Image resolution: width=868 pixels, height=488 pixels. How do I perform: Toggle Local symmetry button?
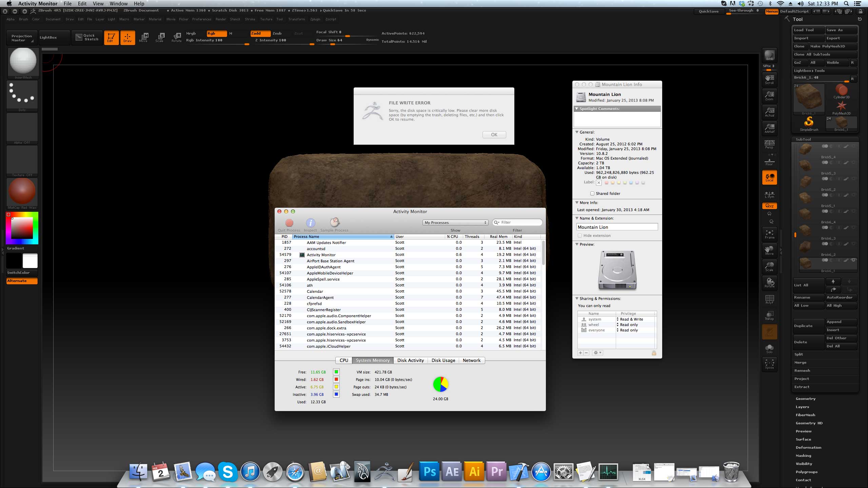tap(769, 177)
